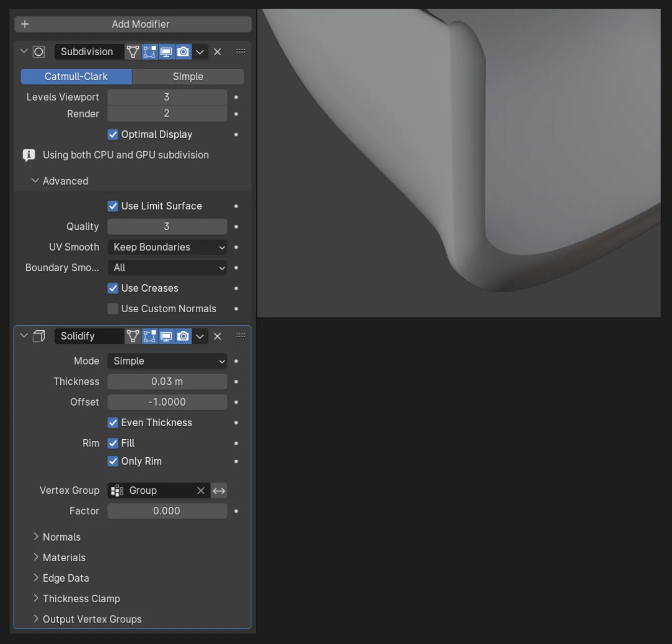Click the Quality value field

(x=167, y=226)
